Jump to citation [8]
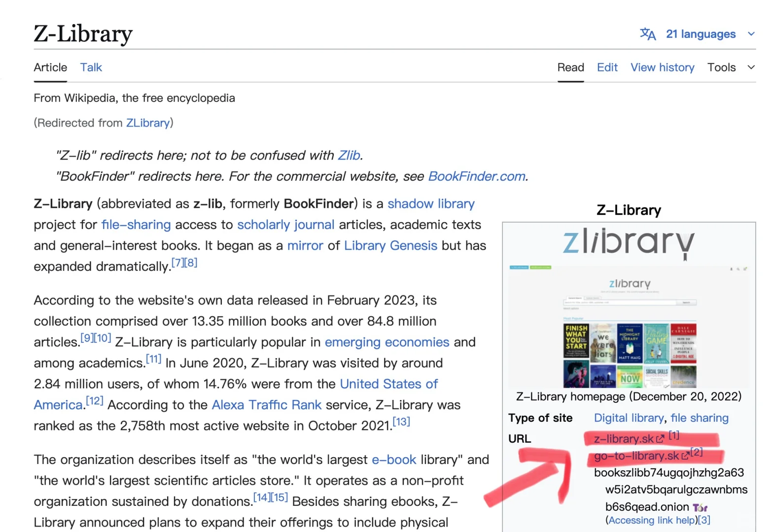Image resolution: width=769 pixels, height=532 pixels. tap(191, 263)
